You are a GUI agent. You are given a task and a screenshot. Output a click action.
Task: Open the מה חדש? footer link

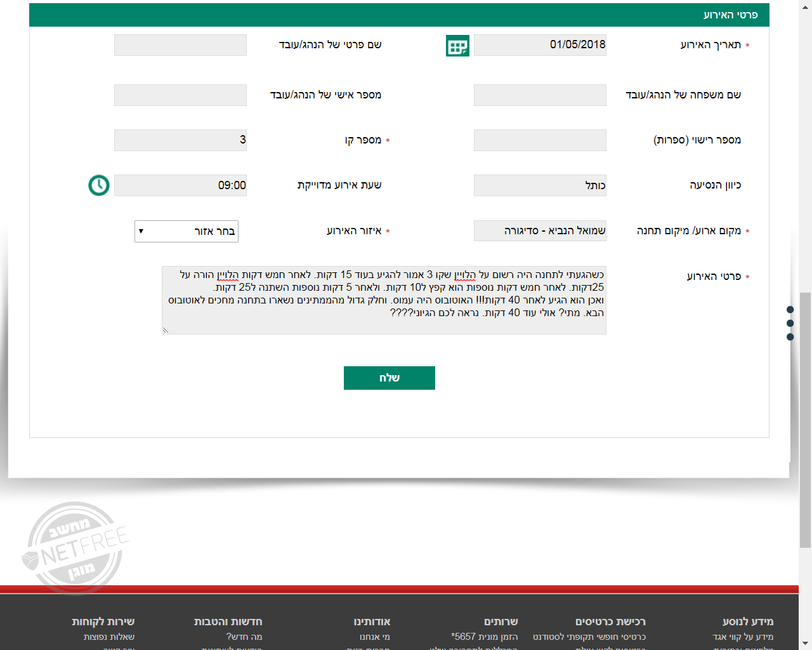click(x=244, y=637)
